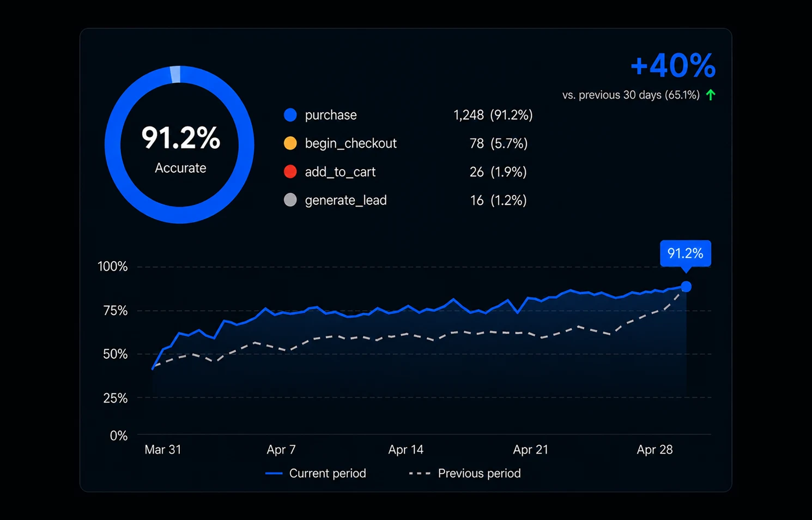The width and height of the screenshot is (812, 520).
Task: Click the Apr 21 axis label
Action: pyautogui.click(x=531, y=450)
